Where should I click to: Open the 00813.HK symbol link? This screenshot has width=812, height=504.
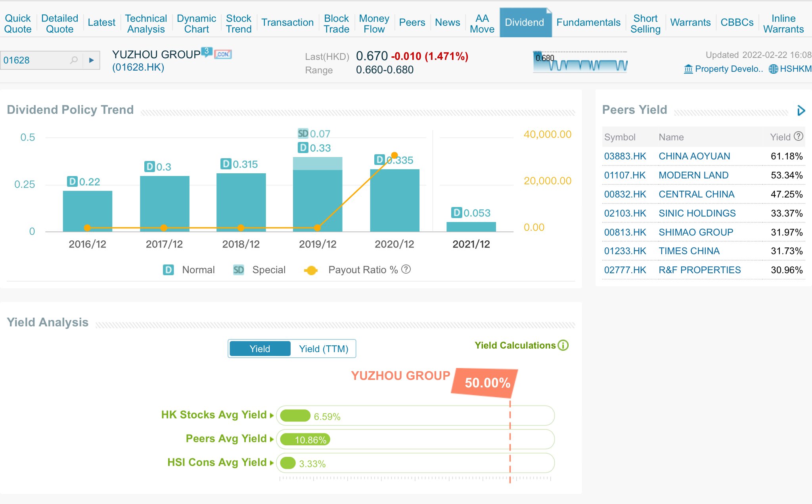pyautogui.click(x=625, y=232)
